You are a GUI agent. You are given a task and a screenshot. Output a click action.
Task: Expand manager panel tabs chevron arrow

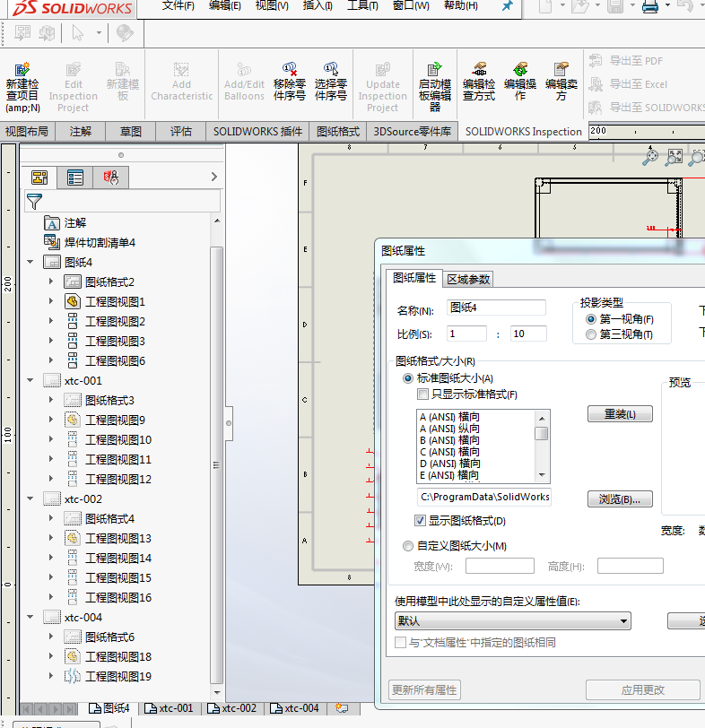tap(214, 177)
